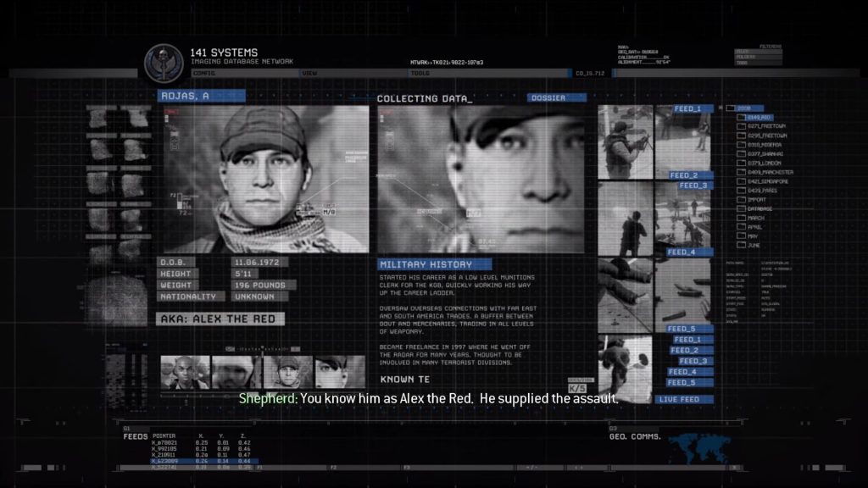The image size is (868, 488).
Task: Select the X_210911 pointer row
Action: (200, 455)
